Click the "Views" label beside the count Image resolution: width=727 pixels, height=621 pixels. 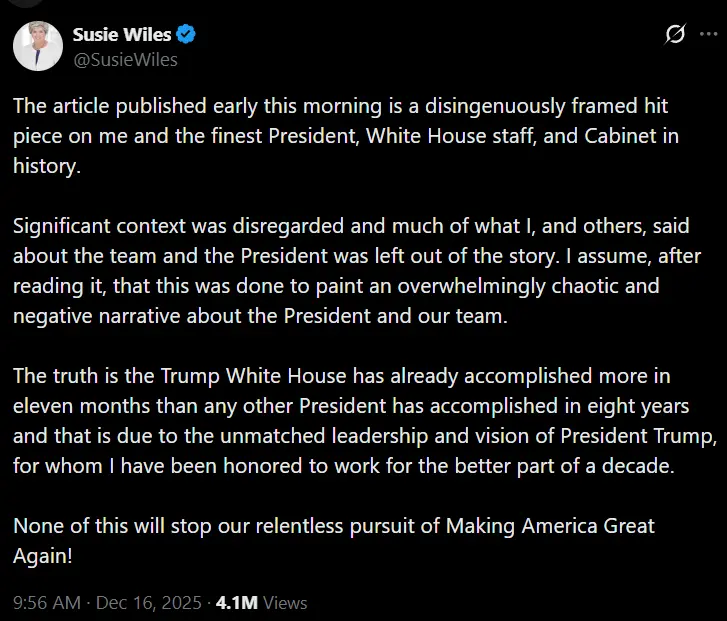coord(286,603)
